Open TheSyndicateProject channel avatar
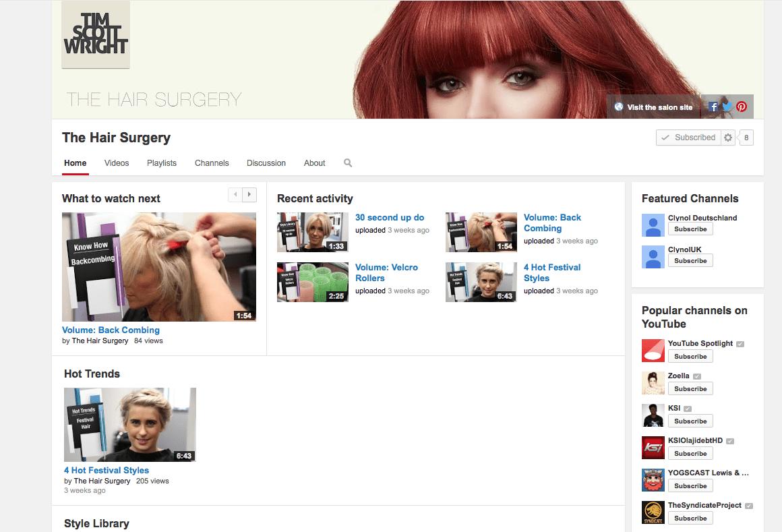Viewport: 782px width, 532px height. [x=653, y=512]
